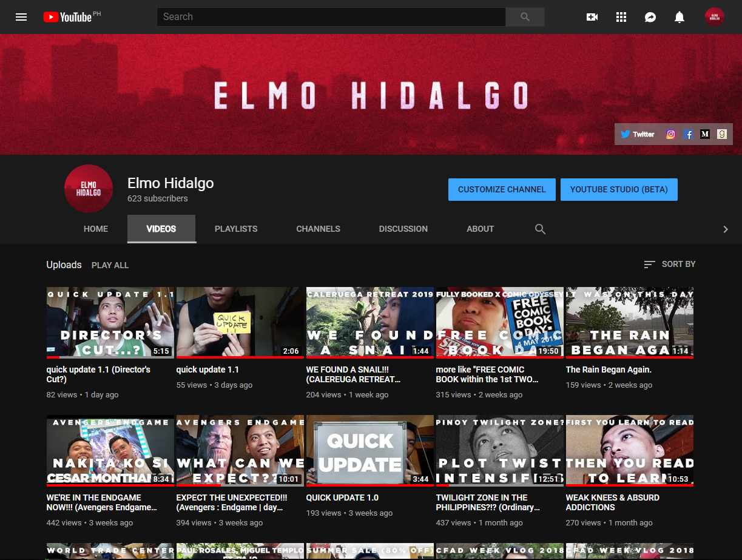Open the messages share icon
This screenshot has width=742, height=560.
point(650,17)
